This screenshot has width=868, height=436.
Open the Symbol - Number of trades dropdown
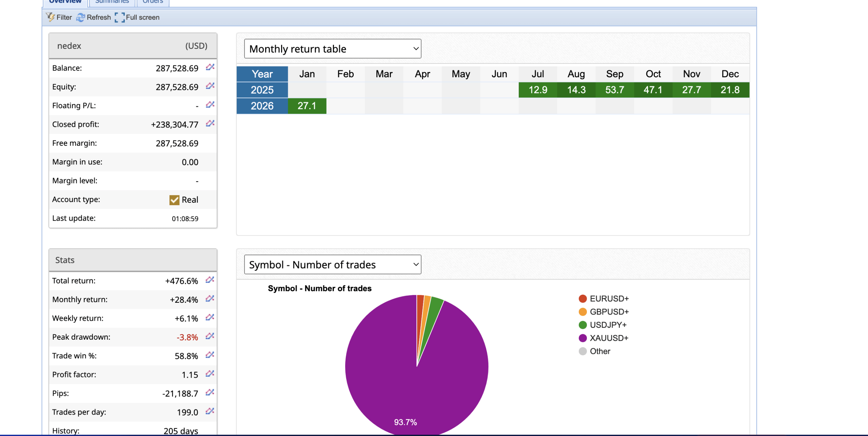pos(332,264)
